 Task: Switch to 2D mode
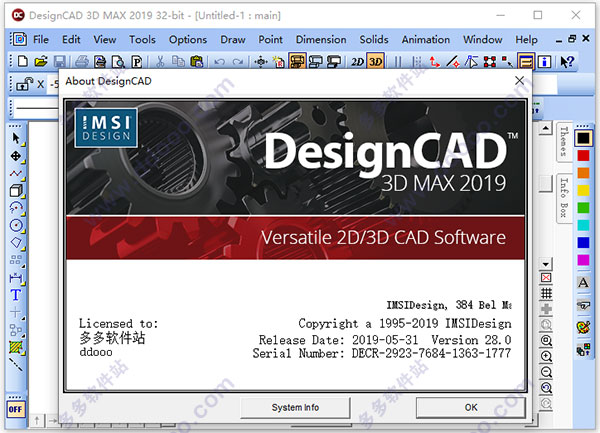click(357, 61)
